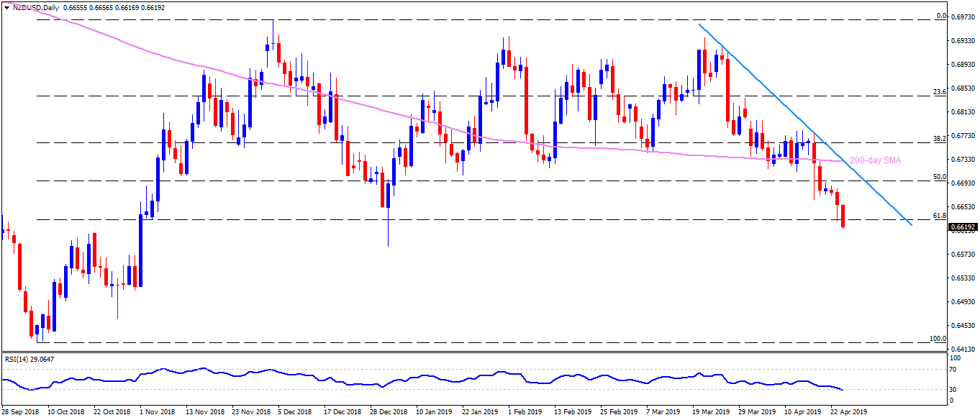Image resolution: width=980 pixels, height=420 pixels.
Task: Select the blue descending trendline's lower end
Action: click(x=911, y=224)
